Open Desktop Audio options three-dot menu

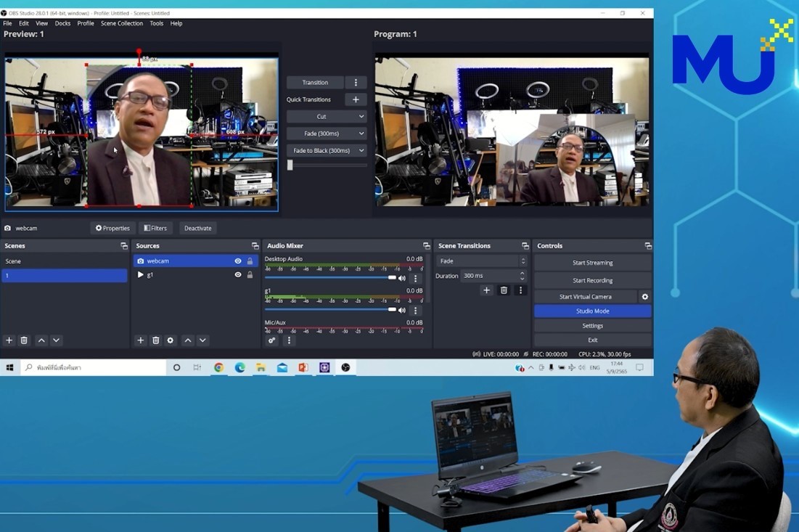[415, 278]
